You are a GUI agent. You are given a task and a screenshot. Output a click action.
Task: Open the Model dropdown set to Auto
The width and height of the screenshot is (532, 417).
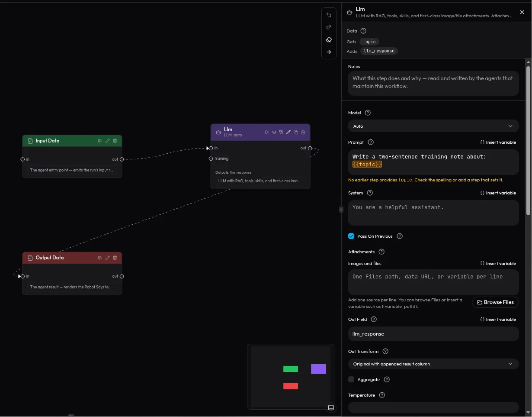click(433, 126)
